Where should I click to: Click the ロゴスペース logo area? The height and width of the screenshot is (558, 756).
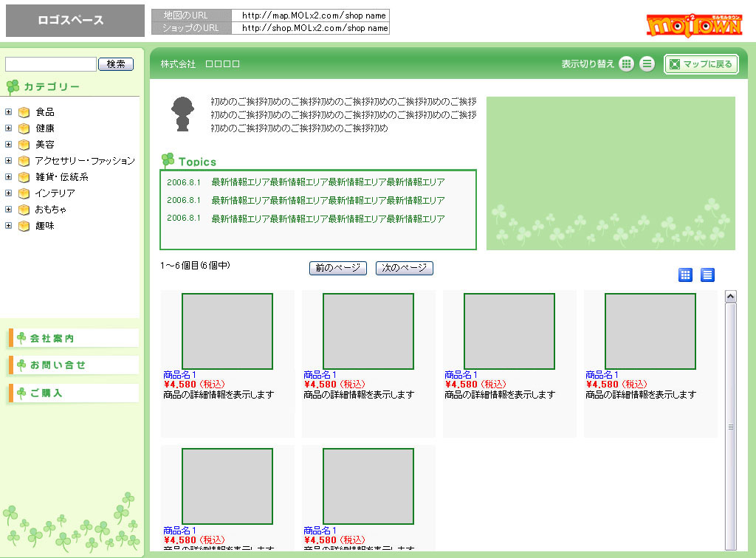(x=75, y=21)
